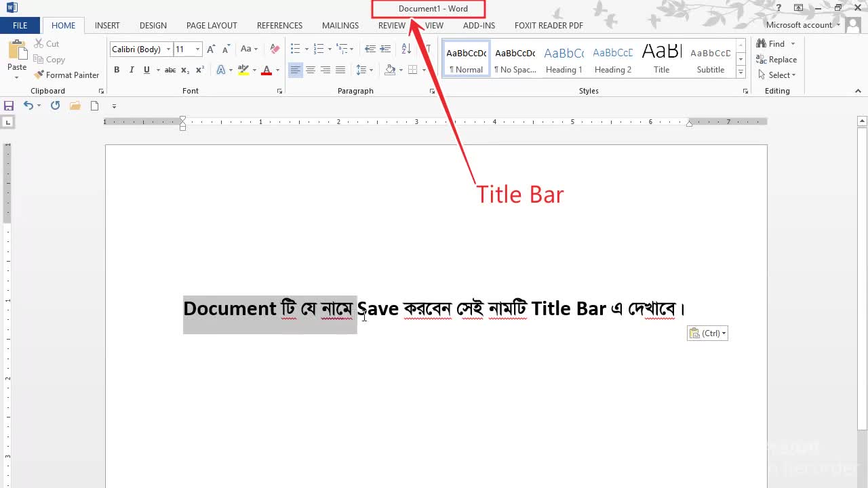Click the Copy button
868x488 pixels.
coord(49,60)
